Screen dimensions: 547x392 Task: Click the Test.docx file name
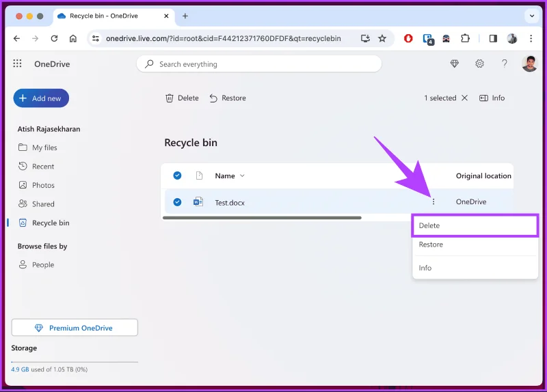[x=230, y=202]
